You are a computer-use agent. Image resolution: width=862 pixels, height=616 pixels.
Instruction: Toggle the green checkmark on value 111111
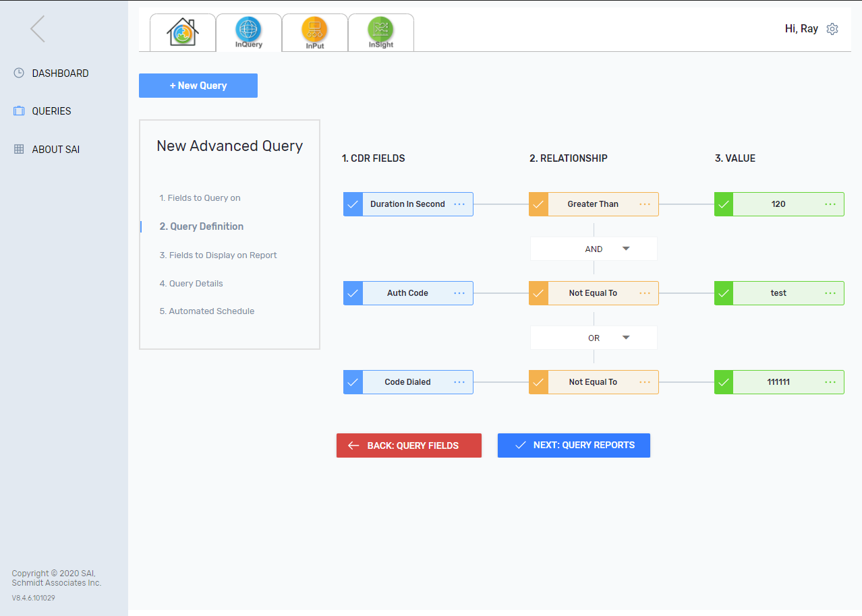[x=724, y=382]
